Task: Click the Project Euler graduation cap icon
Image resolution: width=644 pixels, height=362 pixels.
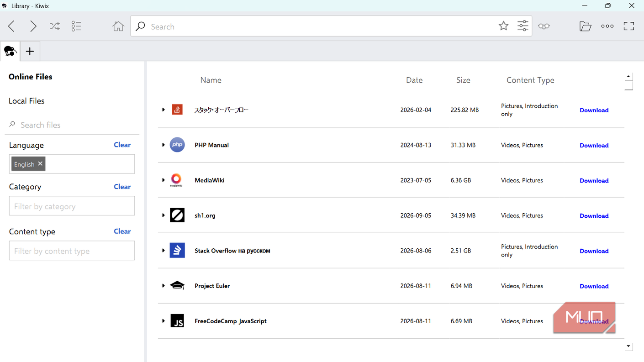Action: click(x=177, y=286)
